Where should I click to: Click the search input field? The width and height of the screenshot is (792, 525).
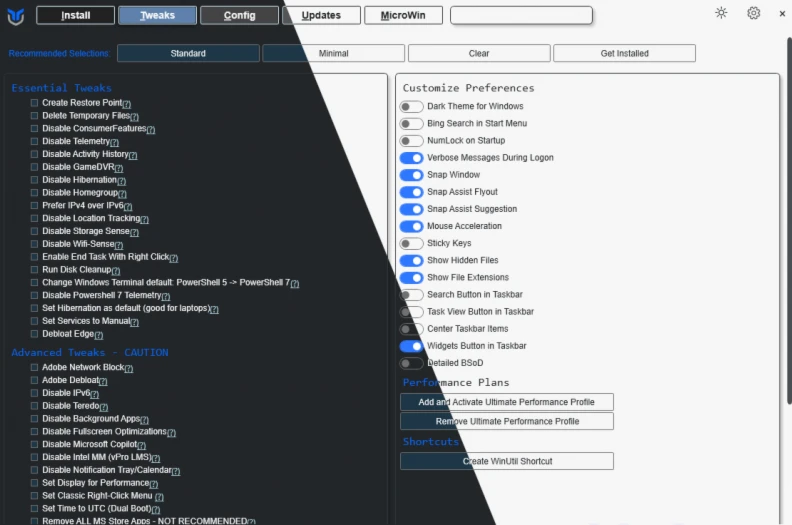click(x=521, y=15)
